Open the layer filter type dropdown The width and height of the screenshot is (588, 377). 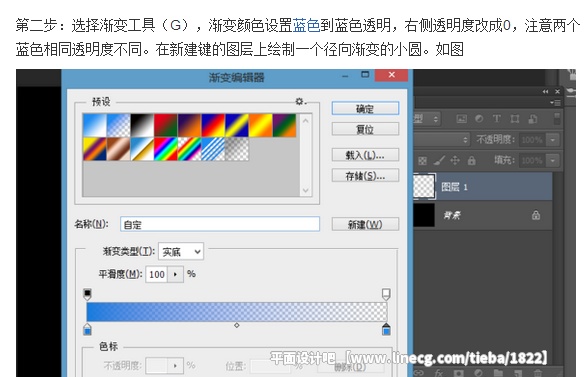pyautogui.click(x=427, y=119)
